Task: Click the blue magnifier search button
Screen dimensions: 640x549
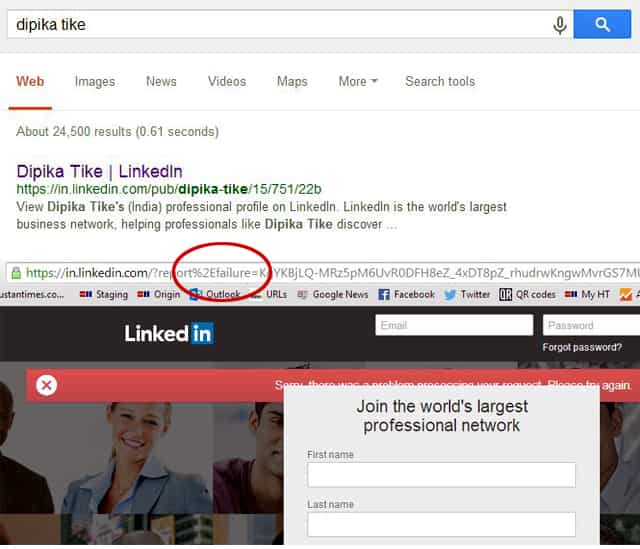Action: pos(602,24)
